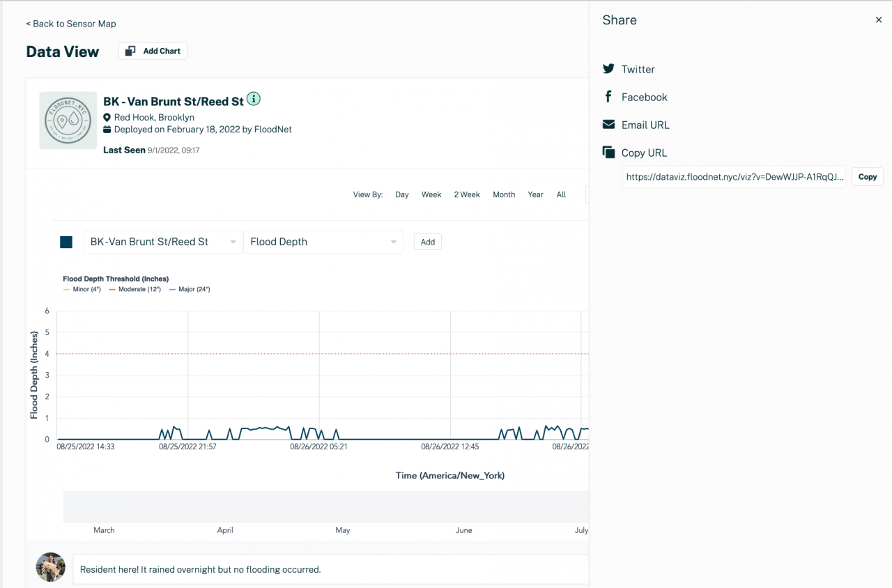The height and width of the screenshot is (588, 892).
Task: Select the location pin for Red Hook, Brooklyn
Action: (x=106, y=117)
